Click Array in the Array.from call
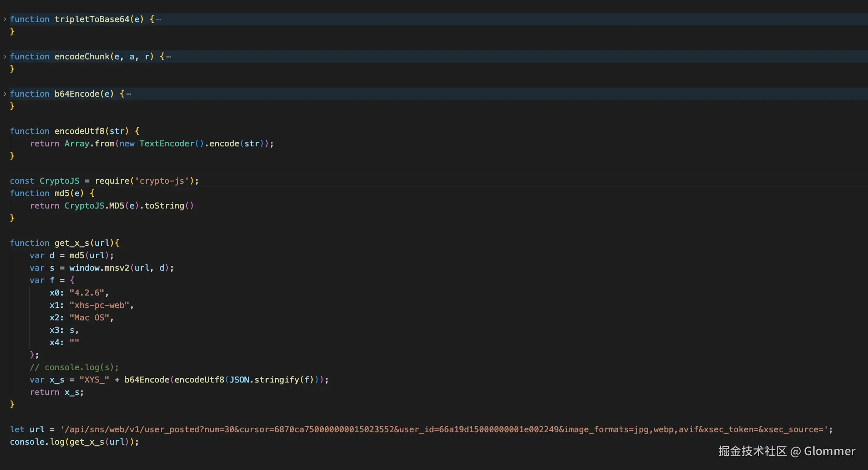868x470 pixels. [x=77, y=144]
